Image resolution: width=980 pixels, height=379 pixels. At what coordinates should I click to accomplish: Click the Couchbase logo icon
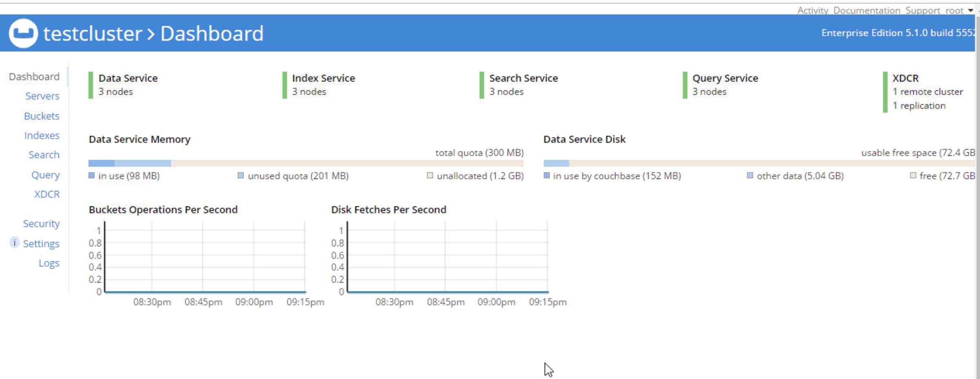(23, 33)
